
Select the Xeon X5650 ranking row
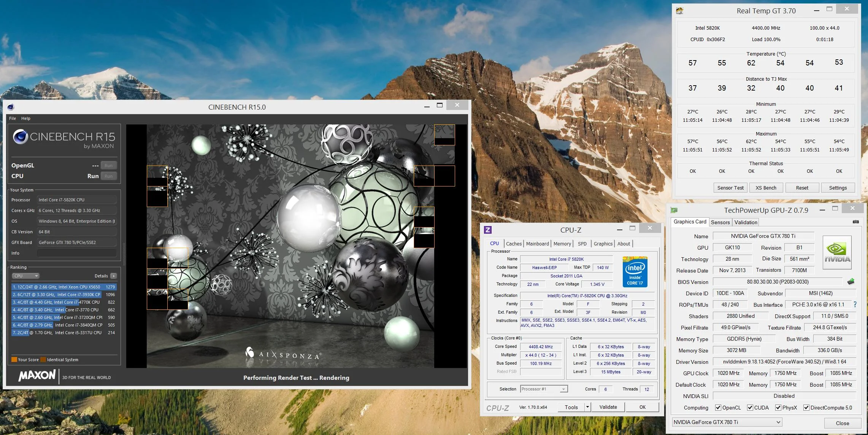(x=64, y=287)
